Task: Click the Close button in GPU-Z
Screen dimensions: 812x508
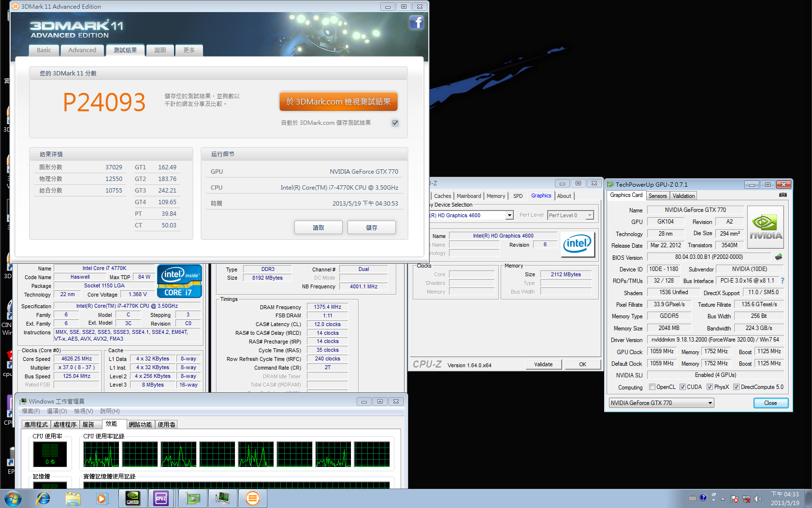Action: click(770, 403)
